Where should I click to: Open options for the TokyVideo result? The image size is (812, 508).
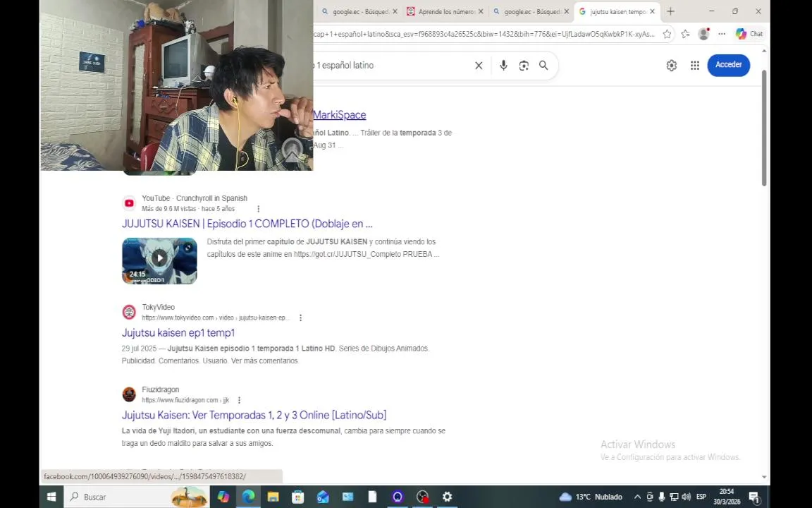(300, 317)
